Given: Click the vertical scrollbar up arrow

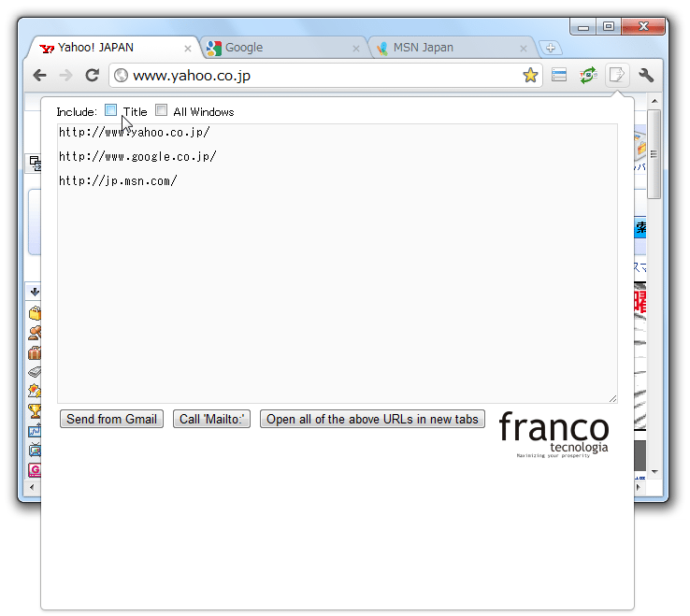Looking at the screenshot, I should [x=654, y=101].
